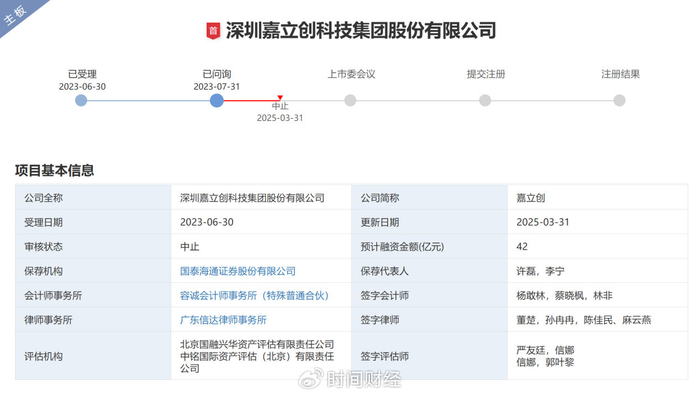
Task: Click the 杨敢林，蔡晓枫，林非 value
Action: (x=564, y=296)
